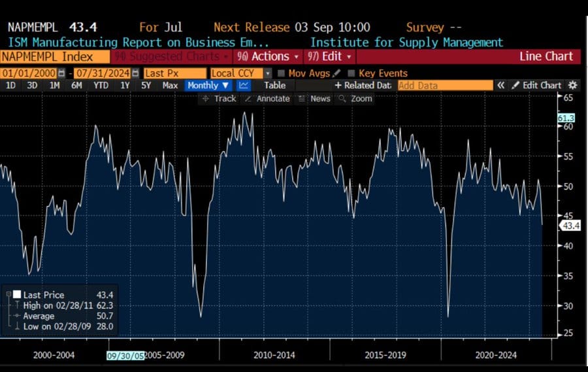Open the Actions dropdown menu
588x372 pixels.
pyautogui.click(x=268, y=57)
